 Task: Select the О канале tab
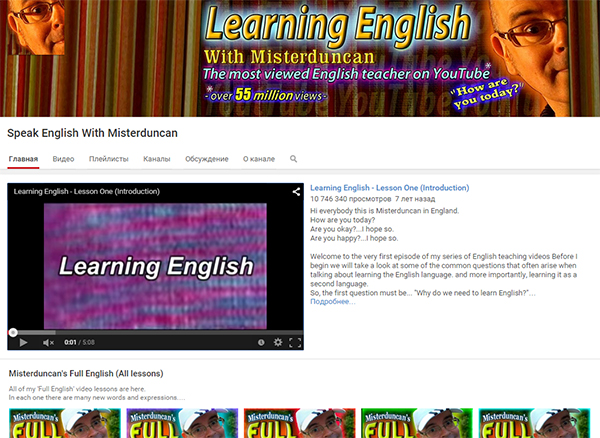258,159
